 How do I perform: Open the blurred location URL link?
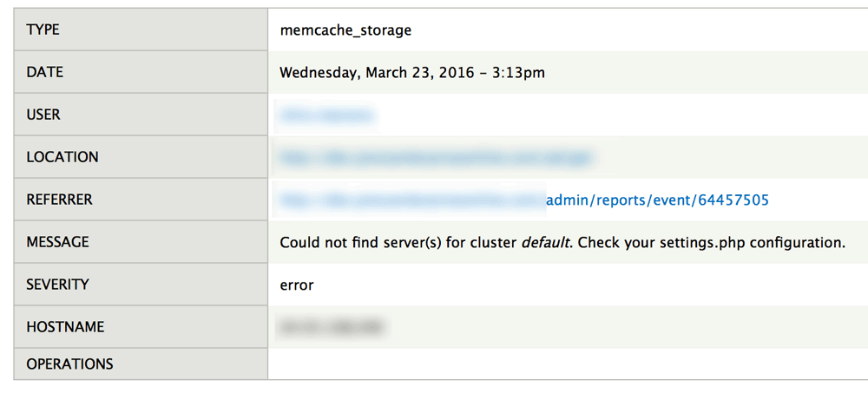point(434,158)
